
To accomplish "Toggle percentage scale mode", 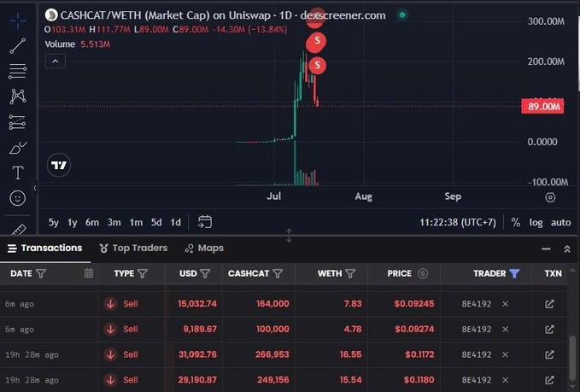I will click(x=516, y=222).
